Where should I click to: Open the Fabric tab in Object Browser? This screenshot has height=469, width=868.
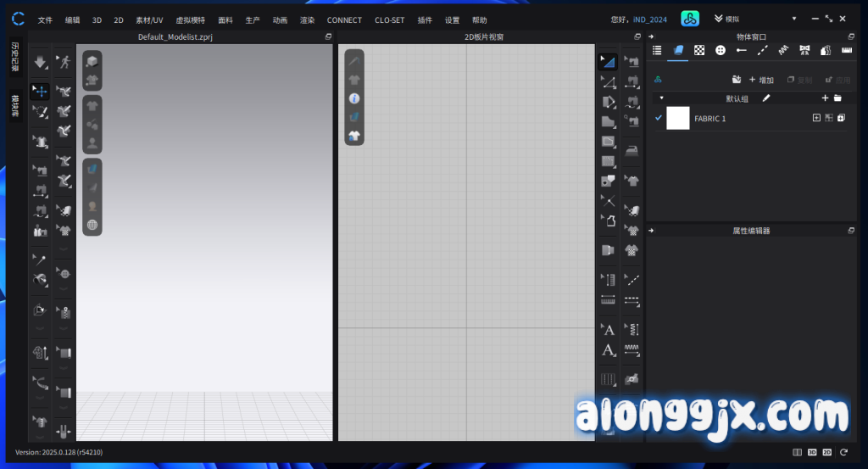click(678, 51)
